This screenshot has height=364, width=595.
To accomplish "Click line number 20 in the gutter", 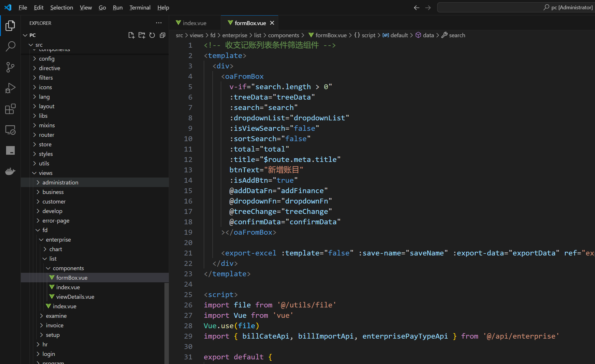I will [x=188, y=243].
